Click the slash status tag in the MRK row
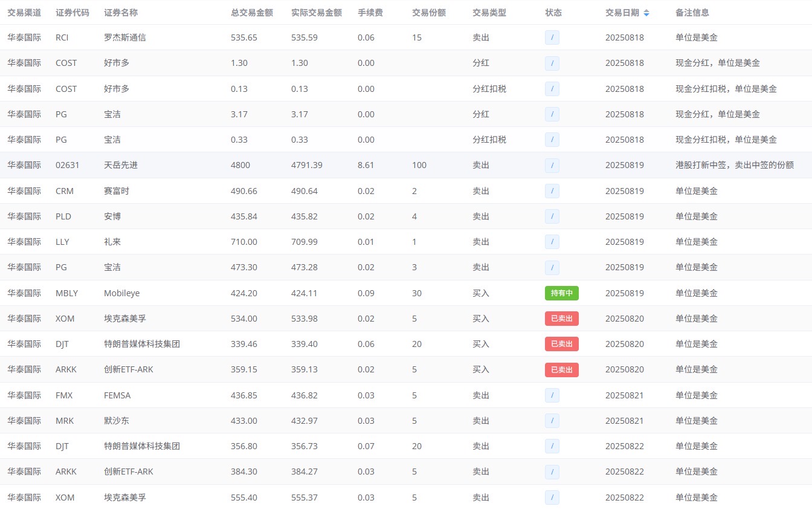Viewport: 812px width, 509px height. (x=552, y=421)
